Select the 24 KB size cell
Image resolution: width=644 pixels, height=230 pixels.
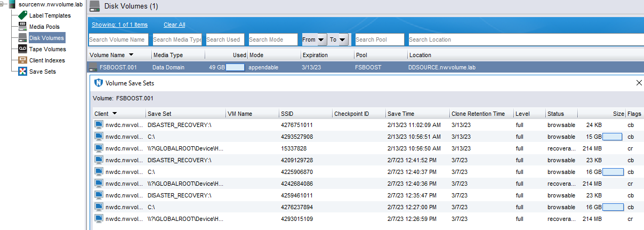tap(593, 125)
